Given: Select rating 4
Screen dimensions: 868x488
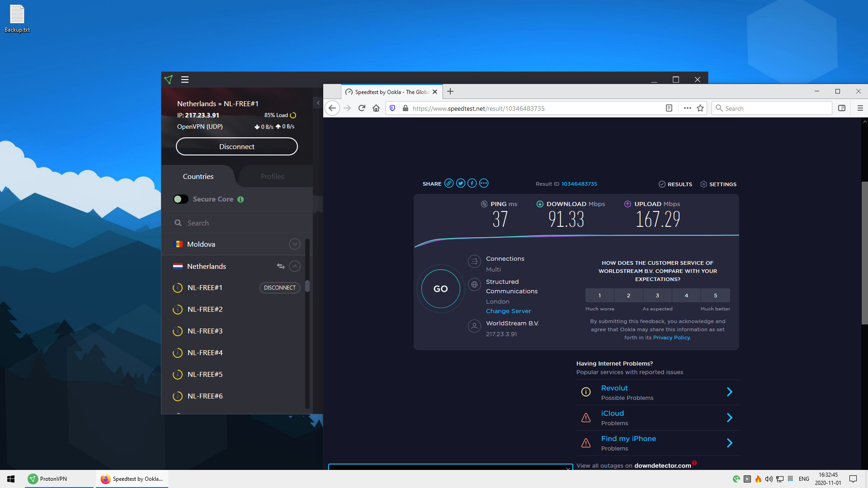Looking at the screenshot, I should coord(686,296).
